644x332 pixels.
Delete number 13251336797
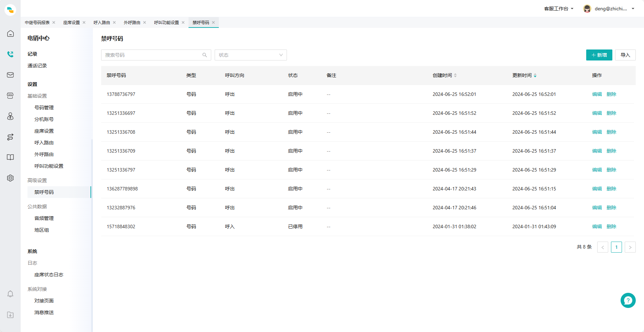pyautogui.click(x=611, y=170)
